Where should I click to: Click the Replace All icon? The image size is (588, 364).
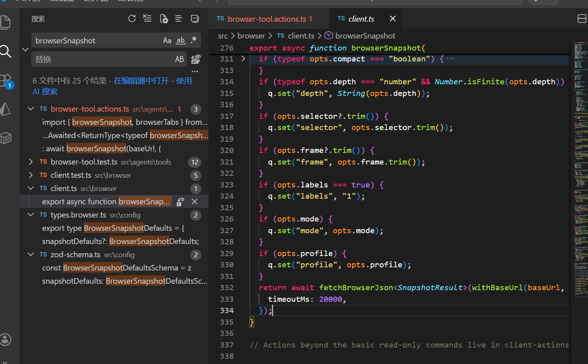pyautogui.click(x=196, y=59)
